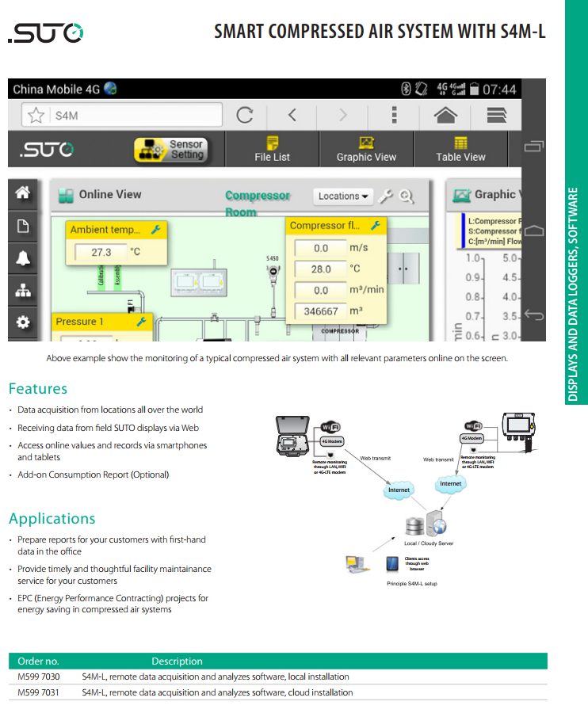588x709 pixels.
Task: Select the sidebar home icon
Action: tap(23, 193)
